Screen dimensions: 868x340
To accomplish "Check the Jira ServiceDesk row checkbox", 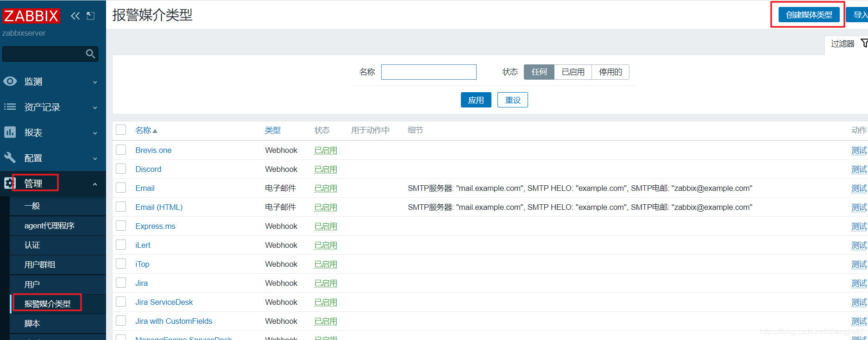I will [121, 302].
